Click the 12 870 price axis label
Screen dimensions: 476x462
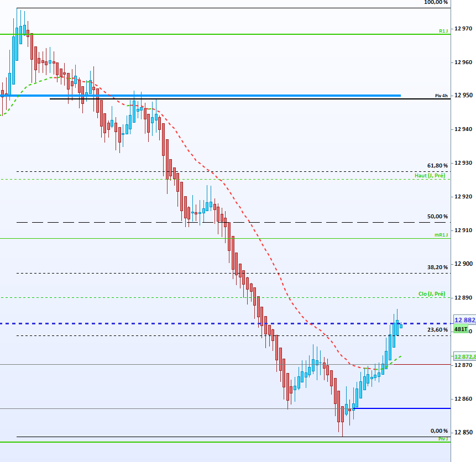pos(463,365)
